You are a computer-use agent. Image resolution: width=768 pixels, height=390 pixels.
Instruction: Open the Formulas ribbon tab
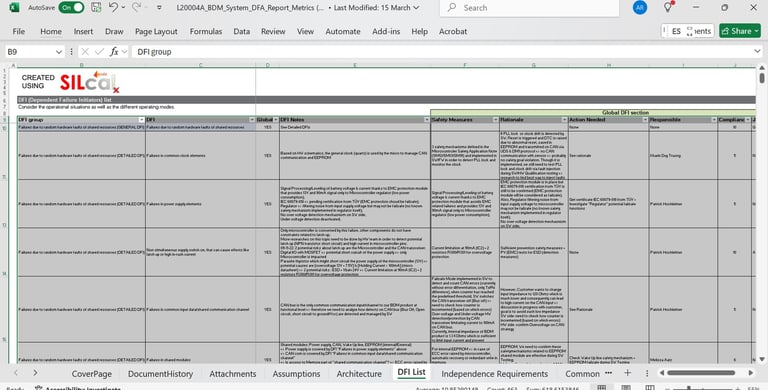coord(206,31)
